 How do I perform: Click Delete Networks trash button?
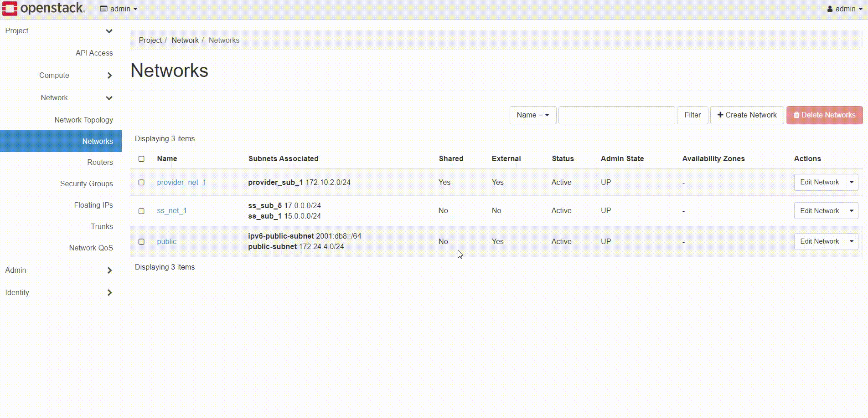pos(824,115)
